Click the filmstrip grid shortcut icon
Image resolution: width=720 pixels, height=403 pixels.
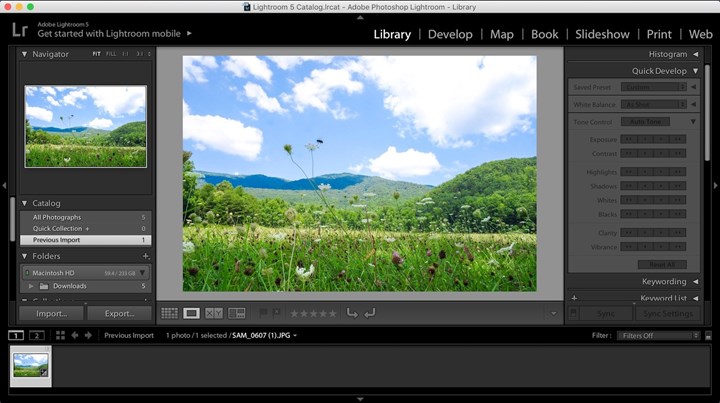(x=58, y=335)
